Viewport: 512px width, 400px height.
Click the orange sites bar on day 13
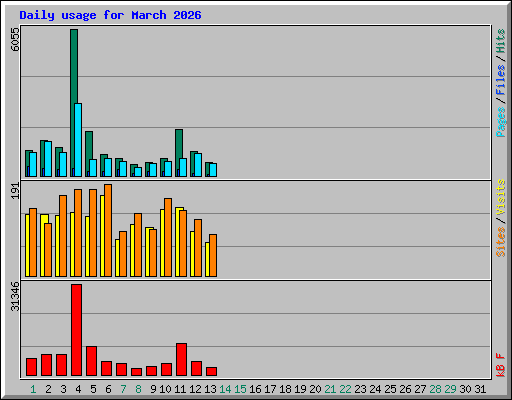pos(213,255)
